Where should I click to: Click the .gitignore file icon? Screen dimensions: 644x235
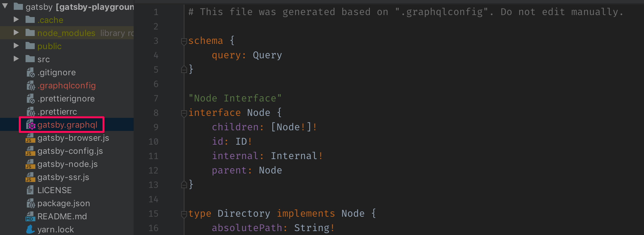pos(30,72)
